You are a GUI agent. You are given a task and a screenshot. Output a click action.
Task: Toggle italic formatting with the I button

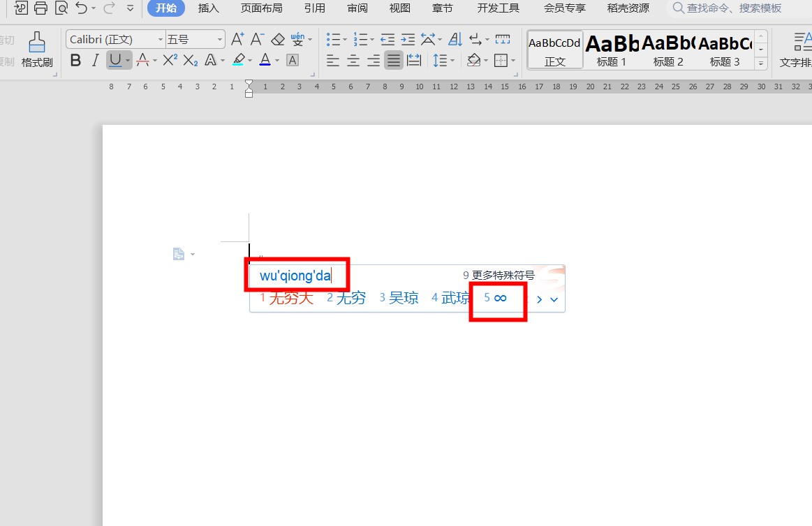pos(96,61)
